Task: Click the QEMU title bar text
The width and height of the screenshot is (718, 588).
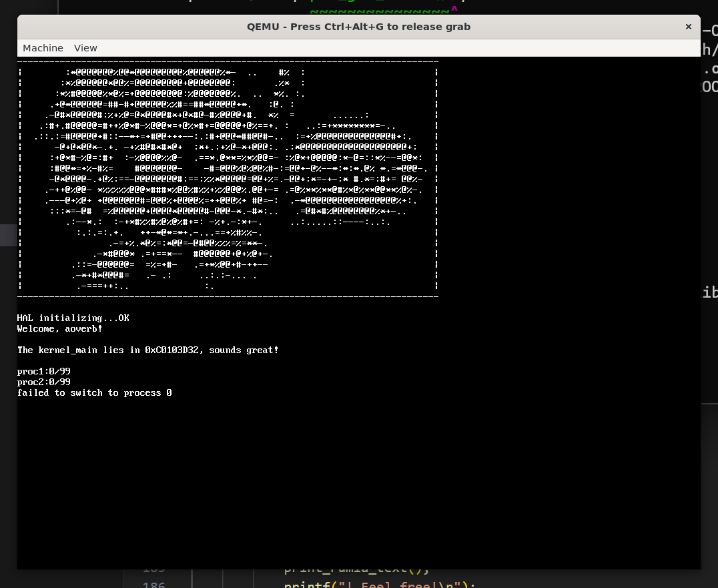Action: tap(358, 27)
